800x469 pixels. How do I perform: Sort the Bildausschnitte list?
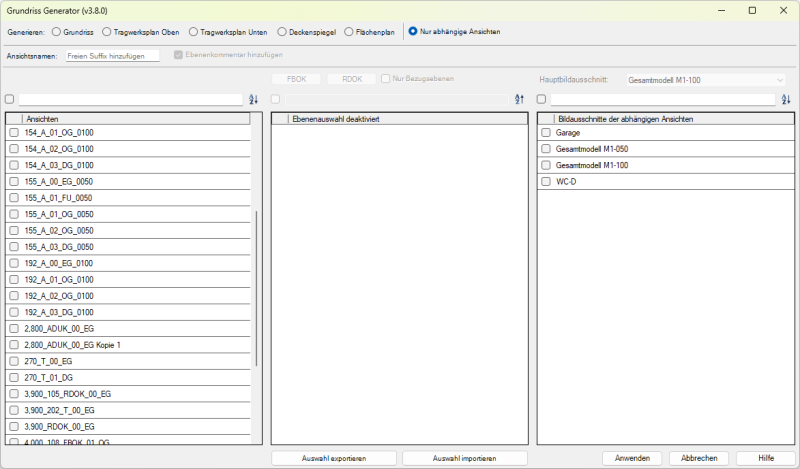[786, 100]
